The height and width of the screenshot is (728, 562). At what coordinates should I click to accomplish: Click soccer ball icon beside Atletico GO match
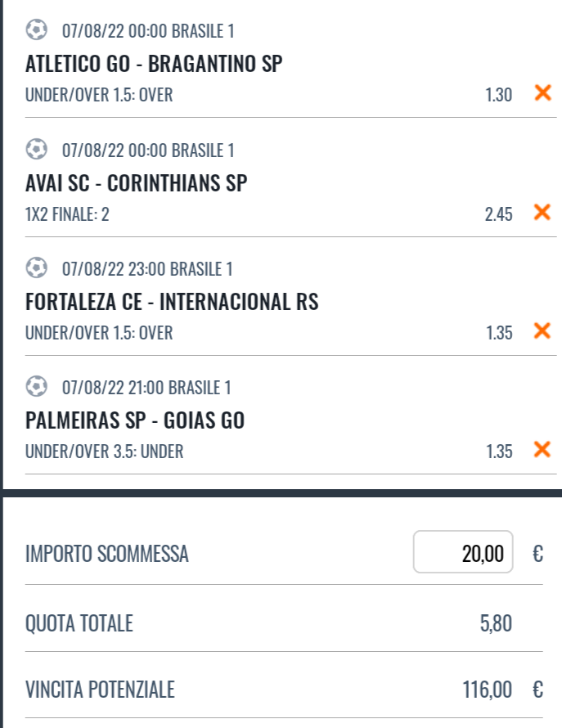pos(36,31)
